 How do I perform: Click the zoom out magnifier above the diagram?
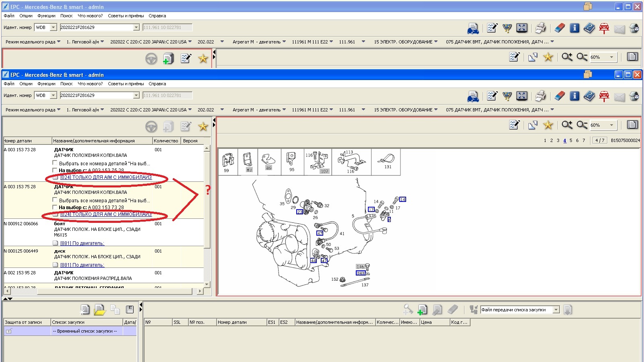[x=582, y=125]
